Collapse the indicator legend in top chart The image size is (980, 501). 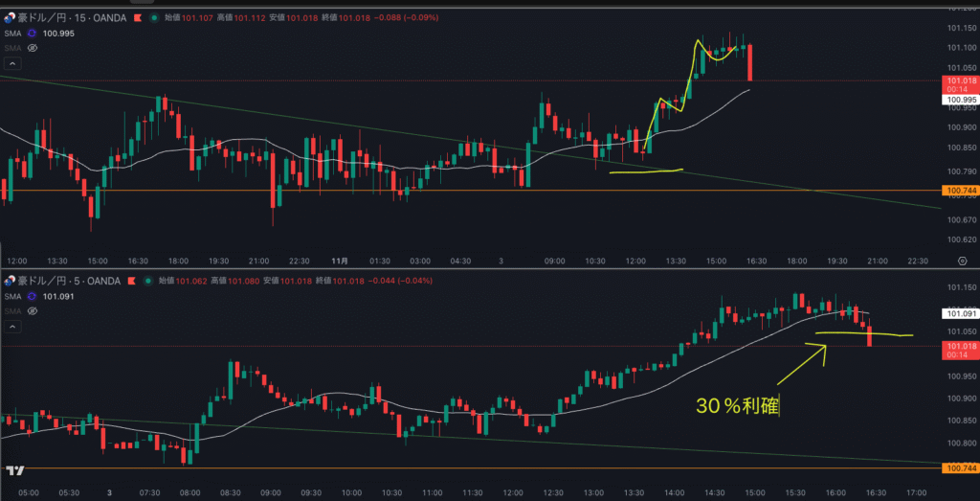coord(12,64)
